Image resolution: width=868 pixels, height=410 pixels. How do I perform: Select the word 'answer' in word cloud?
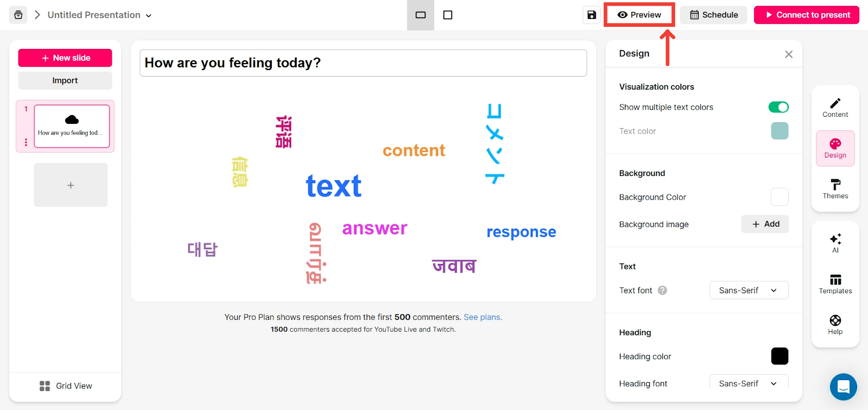(x=375, y=228)
